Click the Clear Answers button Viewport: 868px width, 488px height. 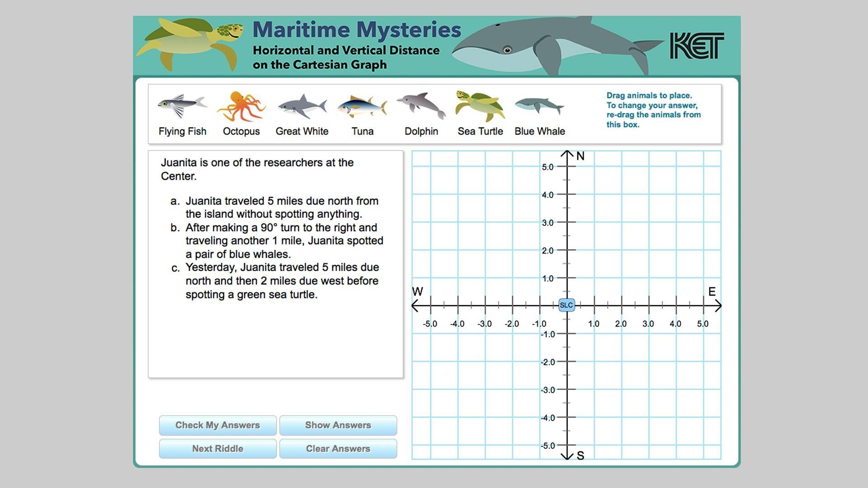(x=337, y=449)
